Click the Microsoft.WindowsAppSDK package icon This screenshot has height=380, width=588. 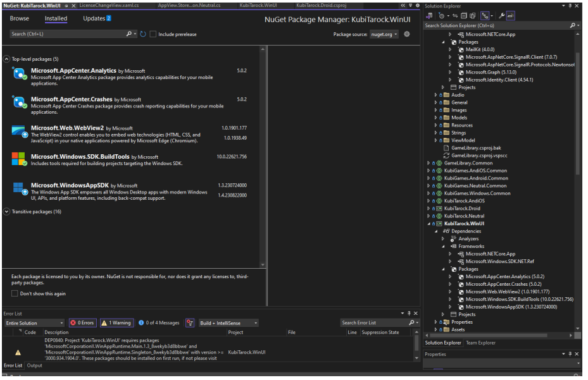click(x=20, y=188)
